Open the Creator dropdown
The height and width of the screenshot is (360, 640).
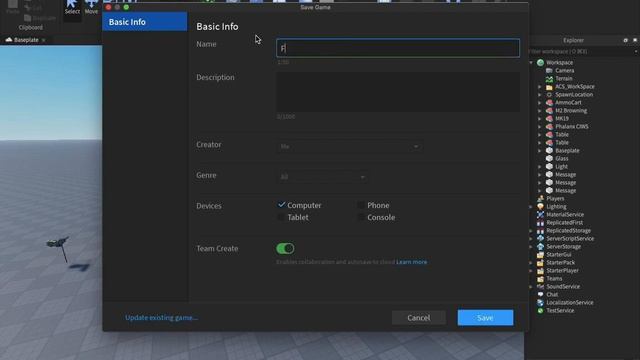(x=349, y=146)
